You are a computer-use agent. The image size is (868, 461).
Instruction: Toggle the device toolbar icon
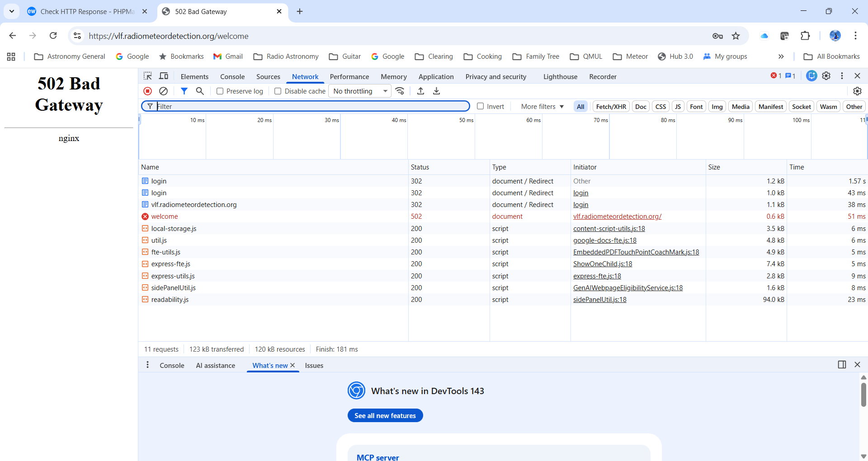164,76
